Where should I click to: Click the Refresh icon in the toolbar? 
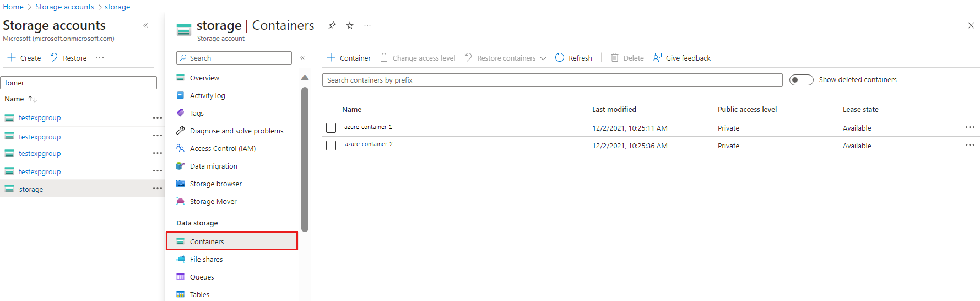click(560, 57)
